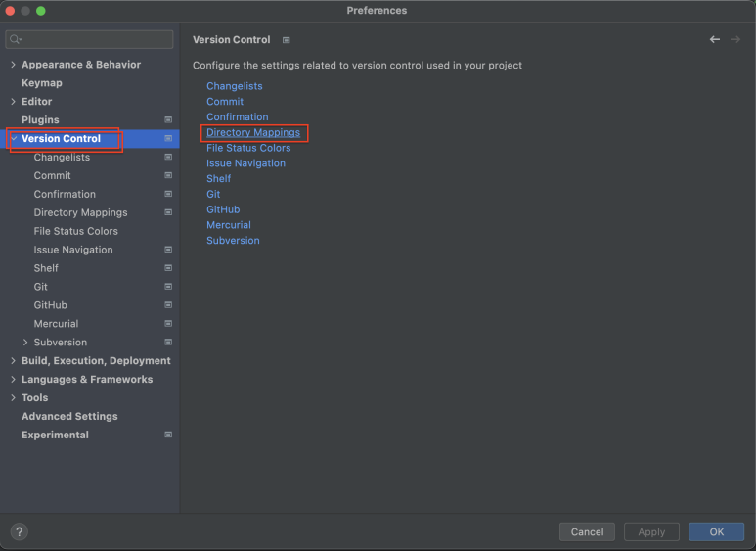Select Plugins in settings tree

[40, 119]
